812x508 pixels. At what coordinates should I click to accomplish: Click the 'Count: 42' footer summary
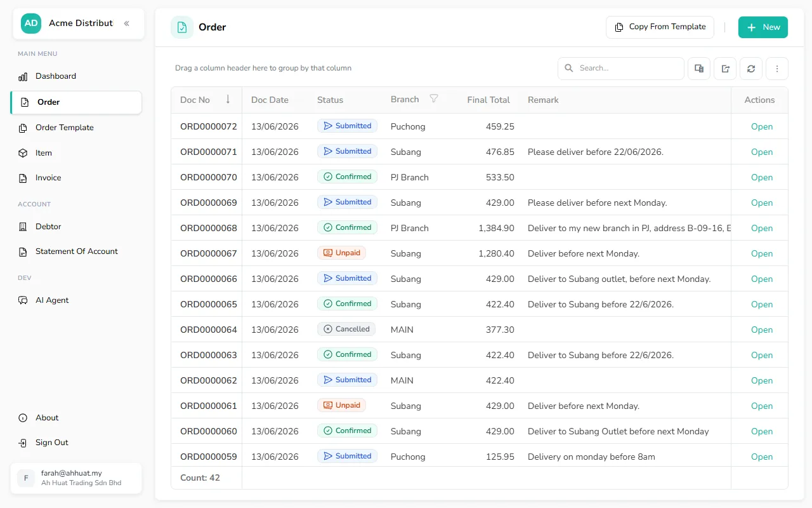[x=200, y=478]
